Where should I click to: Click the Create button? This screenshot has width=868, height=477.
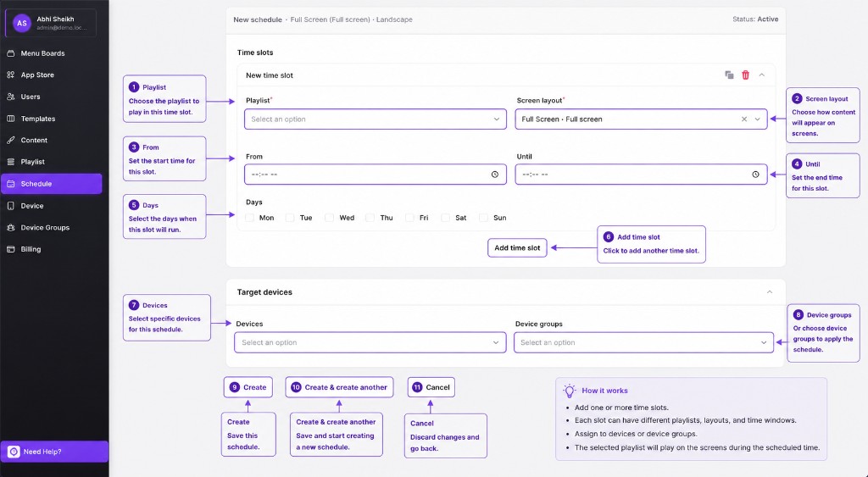click(x=248, y=387)
